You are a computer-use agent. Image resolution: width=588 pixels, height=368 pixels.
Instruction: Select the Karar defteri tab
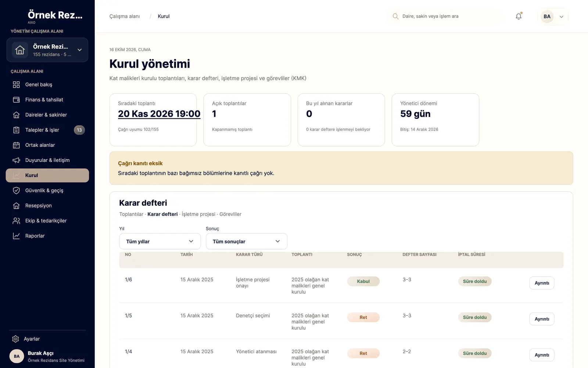162,214
